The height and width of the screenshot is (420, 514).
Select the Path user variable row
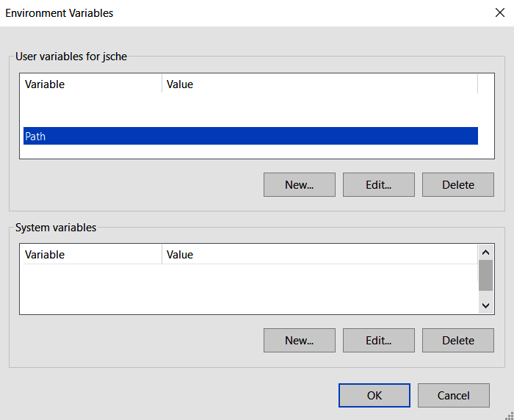[x=250, y=136]
